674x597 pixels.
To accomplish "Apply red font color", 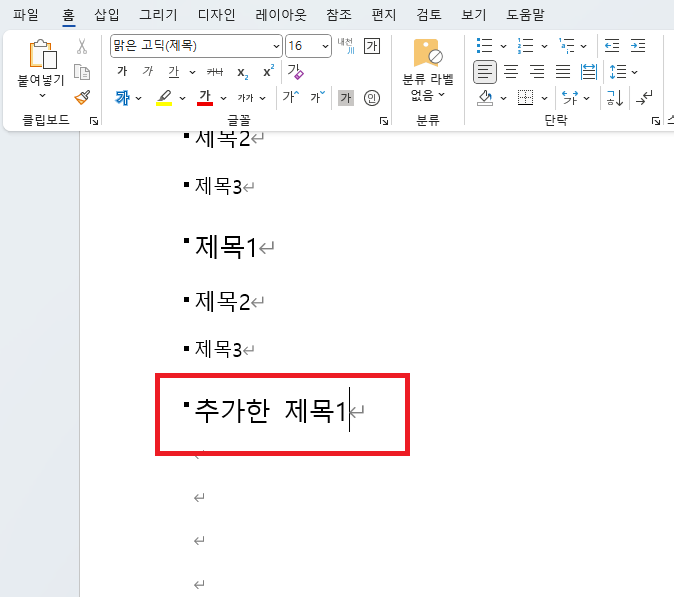I will (205, 98).
